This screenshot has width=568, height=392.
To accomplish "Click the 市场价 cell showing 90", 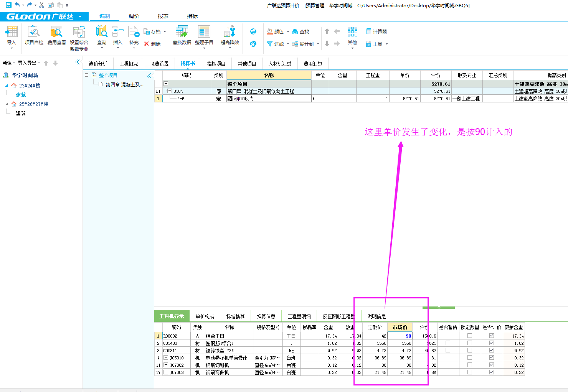I will pyautogui.click(x=400, y=336).
